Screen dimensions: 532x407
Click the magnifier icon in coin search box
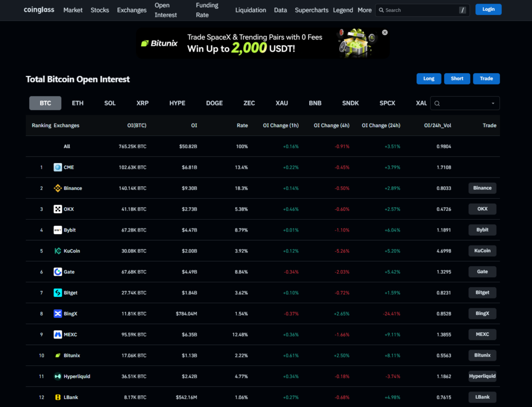pos(437,103)
